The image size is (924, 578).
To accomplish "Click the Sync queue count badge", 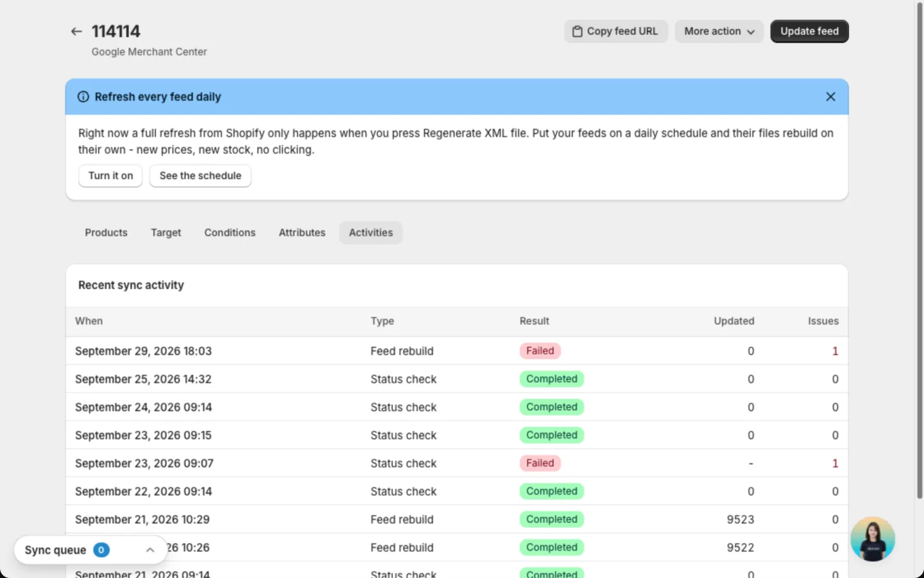I will pyautogui.click(x=101, y=550).
